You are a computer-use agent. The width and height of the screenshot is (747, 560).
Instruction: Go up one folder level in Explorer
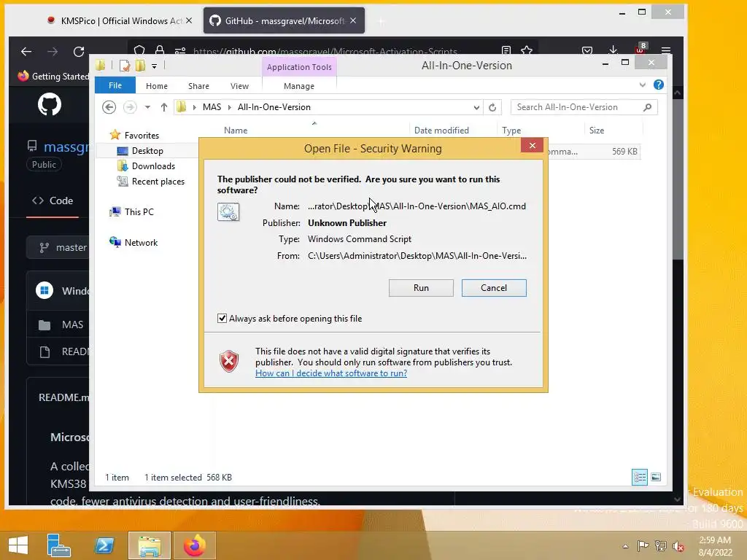tap(164, 107)
